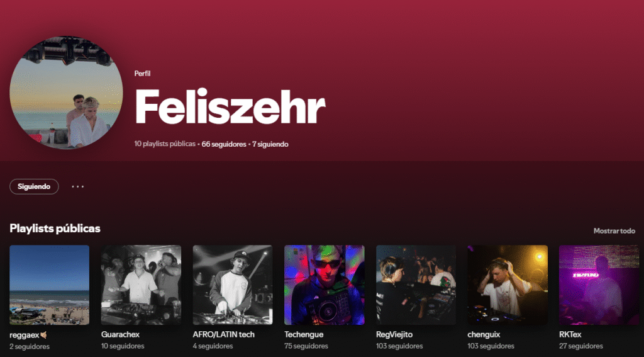This screenshot has height=357, width=644.
Task: Click the Guarachex playlist title text
Action: click(120, 334)
